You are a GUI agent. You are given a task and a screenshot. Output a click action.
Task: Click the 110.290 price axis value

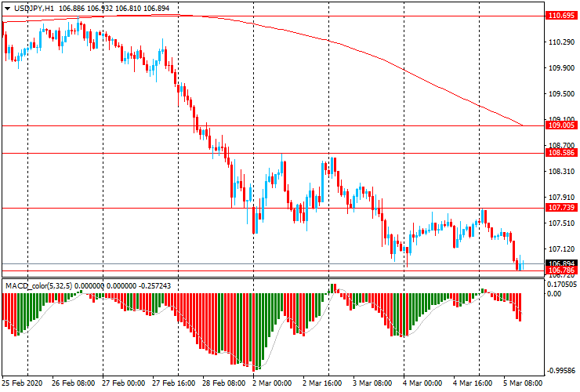(561, 42)
